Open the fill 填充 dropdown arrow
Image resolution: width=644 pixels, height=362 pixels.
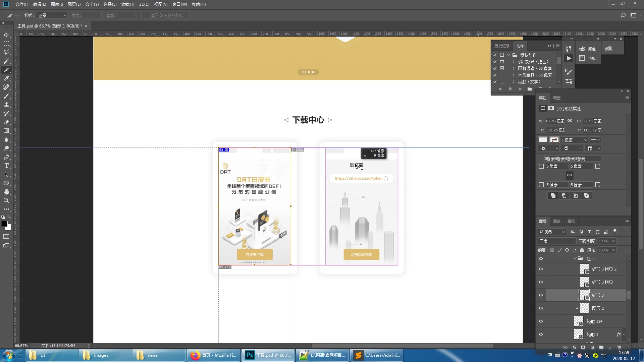point(613,250)
